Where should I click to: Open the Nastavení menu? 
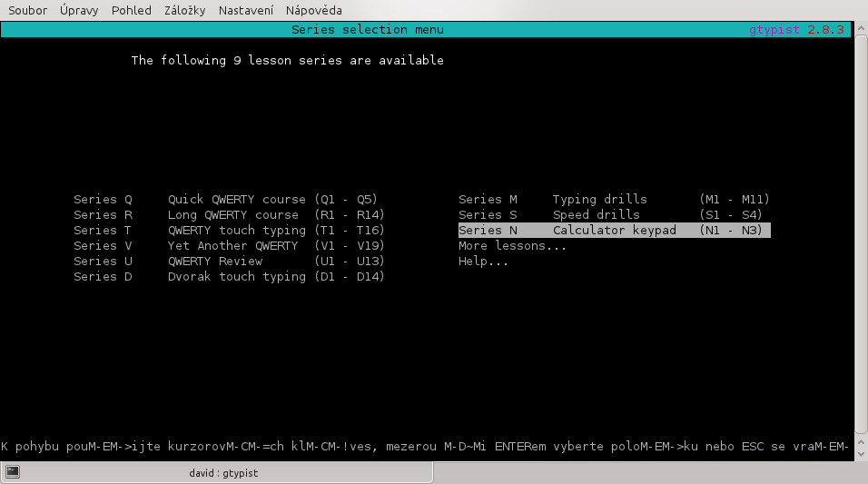point(246,11)
